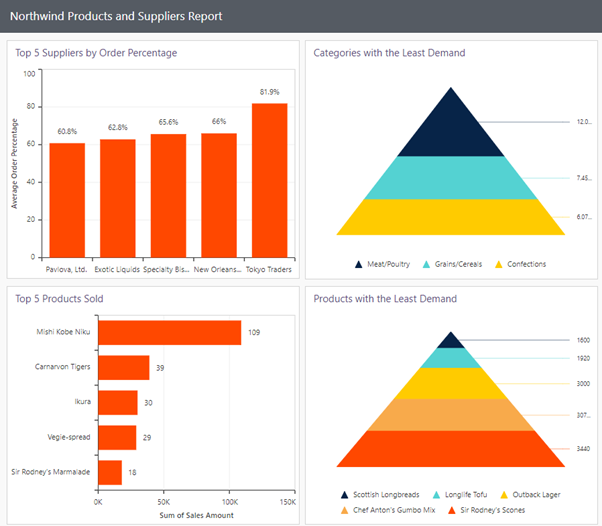This screenshot has width=602, height=526.
Task: Select the Mishi Kobe Niku horizontal bar
Action: point(169,332)
